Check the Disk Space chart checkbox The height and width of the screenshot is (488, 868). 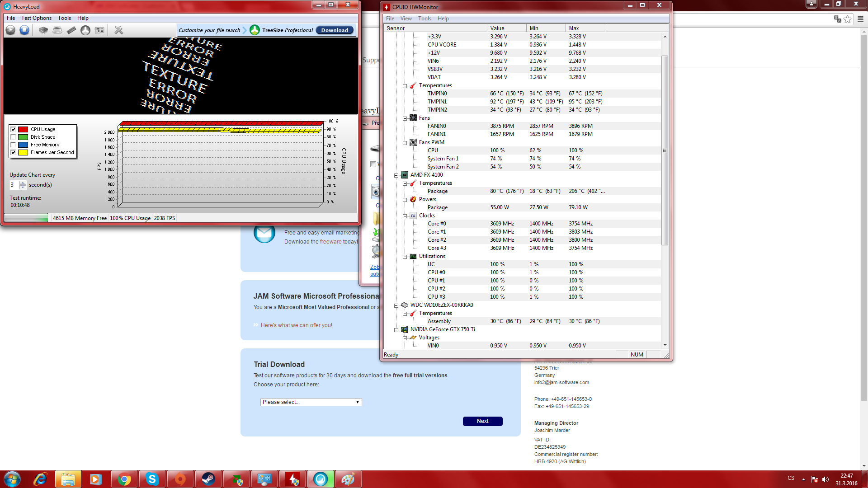click(x=13, y=137)
